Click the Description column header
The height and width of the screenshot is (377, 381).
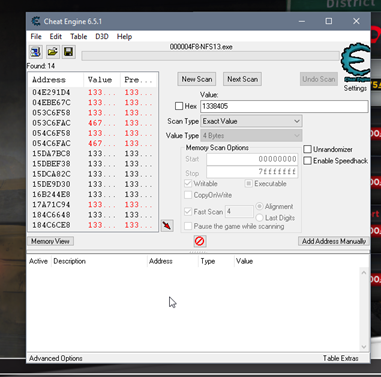(x=99, y=261)
